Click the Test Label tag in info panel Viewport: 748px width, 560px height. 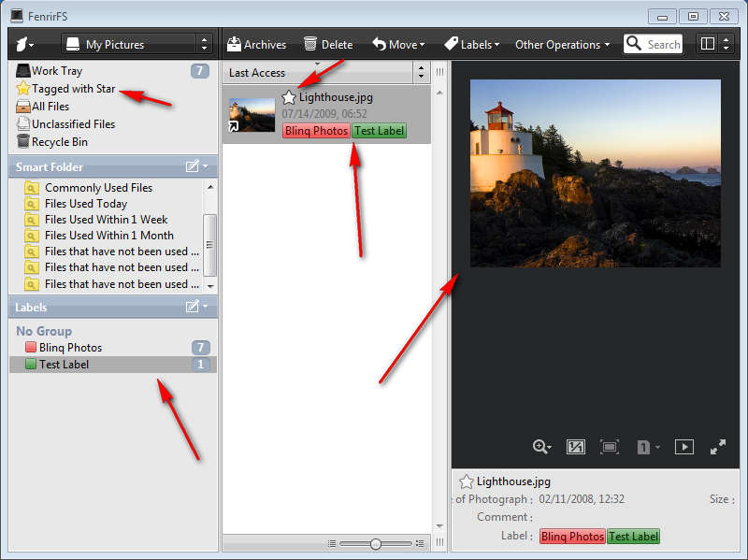[634, 537]
